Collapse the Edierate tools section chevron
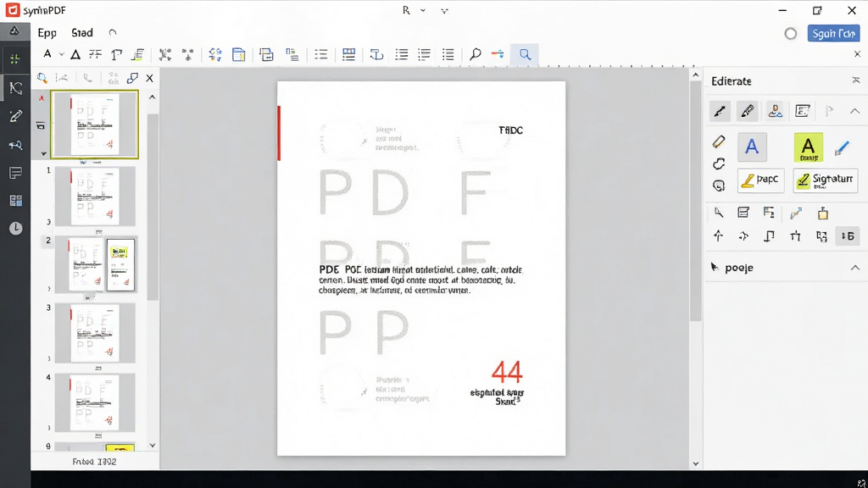The width and height of the screenshot is (868, 488). [x=854, y=111]
